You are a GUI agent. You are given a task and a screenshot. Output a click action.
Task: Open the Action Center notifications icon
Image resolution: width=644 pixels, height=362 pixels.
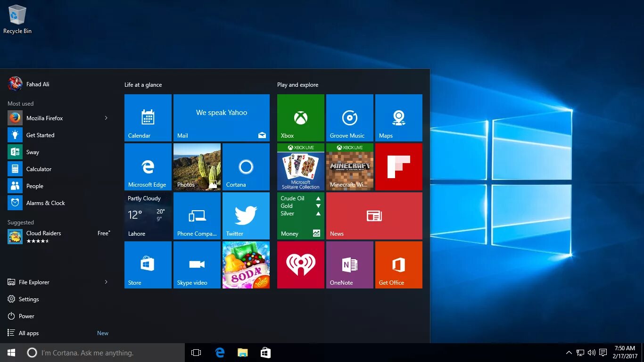click(603, 353)
